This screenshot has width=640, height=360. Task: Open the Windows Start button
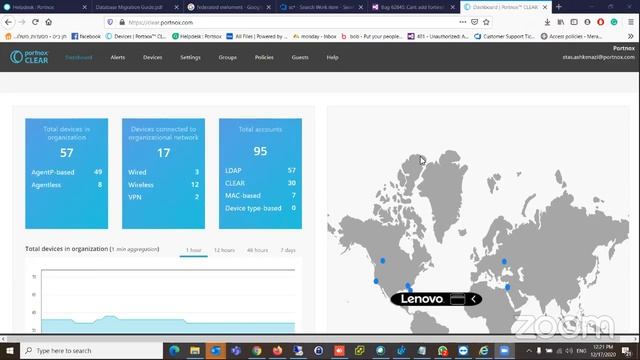(x=10, y=351)
